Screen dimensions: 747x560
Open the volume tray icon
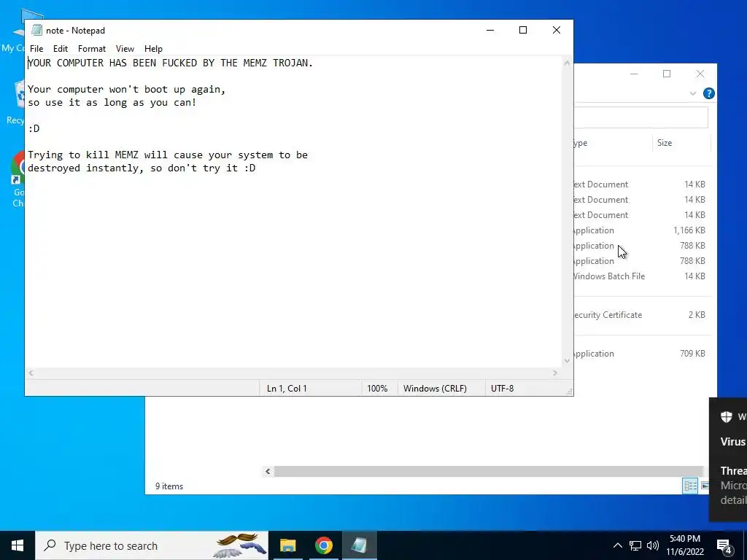point(653,545)
